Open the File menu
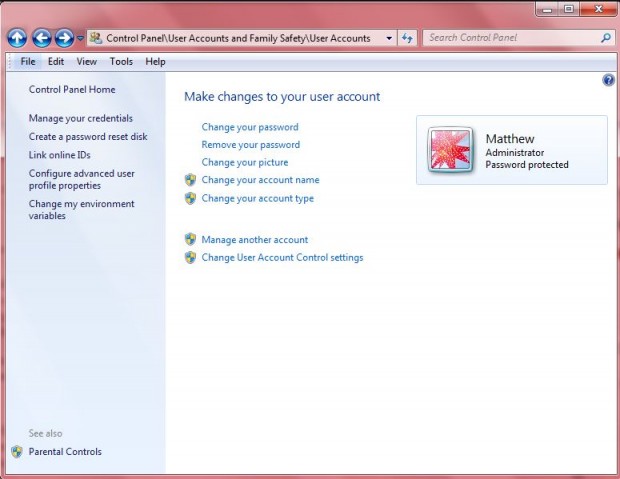The height and width of the screenshot is (479, 620). (x=28, y=62)
